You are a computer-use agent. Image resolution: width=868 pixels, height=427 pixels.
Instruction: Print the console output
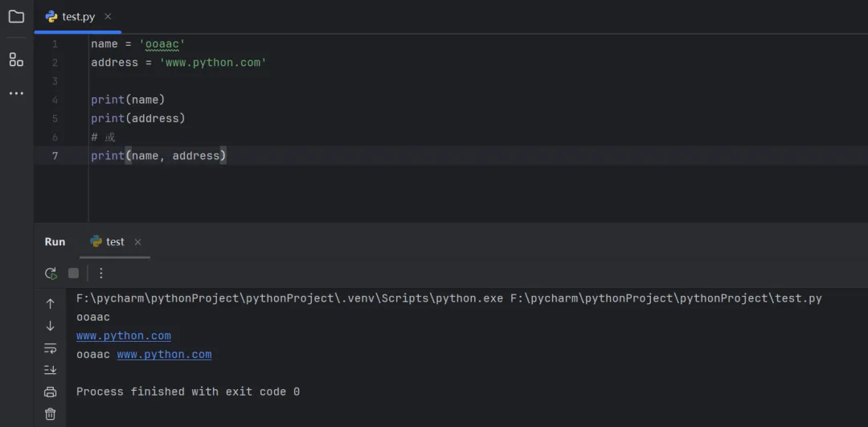coord(51,392)
